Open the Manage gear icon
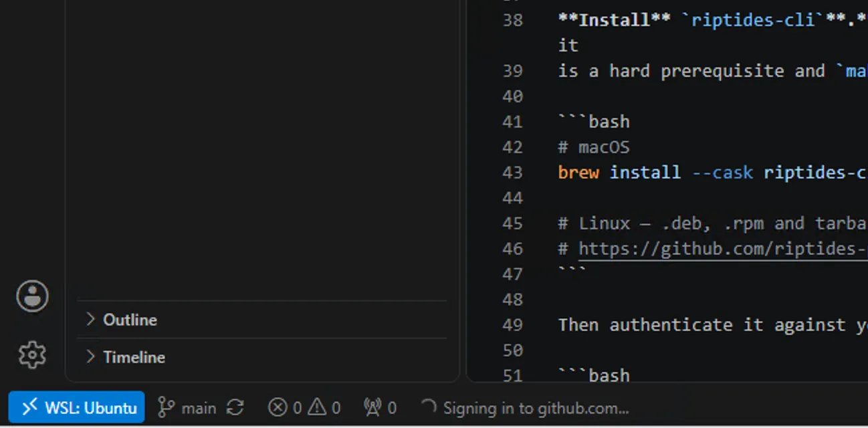Viewport: 868px width, 428px height. click(32, 354)
